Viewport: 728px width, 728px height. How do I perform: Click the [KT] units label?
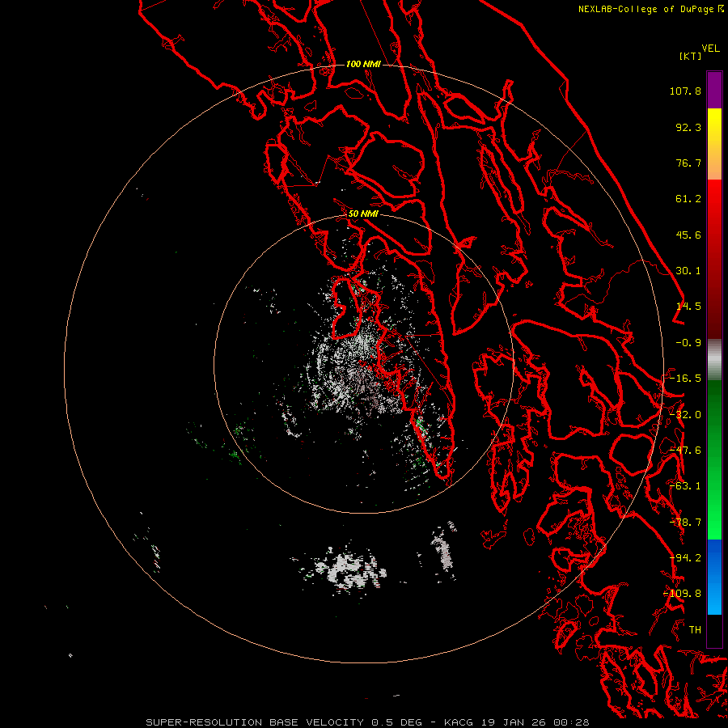pos(690,56)
